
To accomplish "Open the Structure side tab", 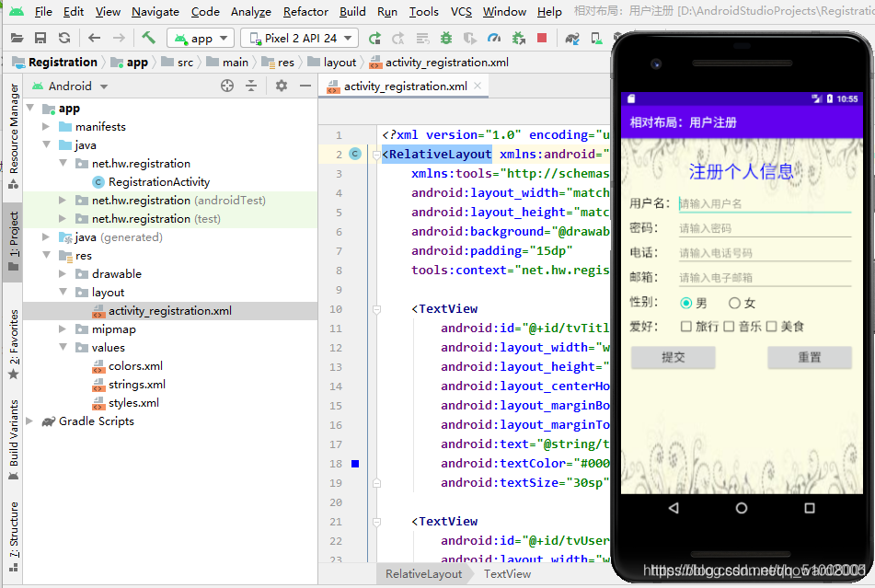I will [x=14, y=536].
